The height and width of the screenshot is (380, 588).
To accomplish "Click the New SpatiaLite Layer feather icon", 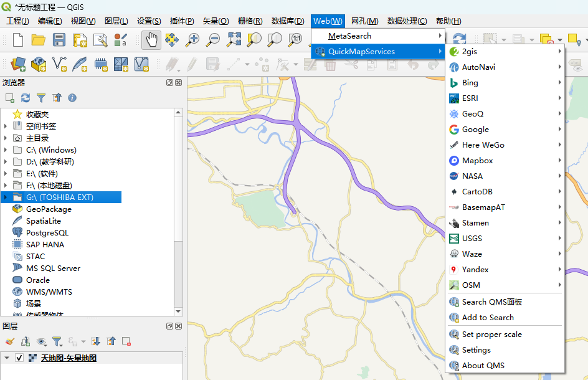I will pyautogui.click(x=80, y=65).
